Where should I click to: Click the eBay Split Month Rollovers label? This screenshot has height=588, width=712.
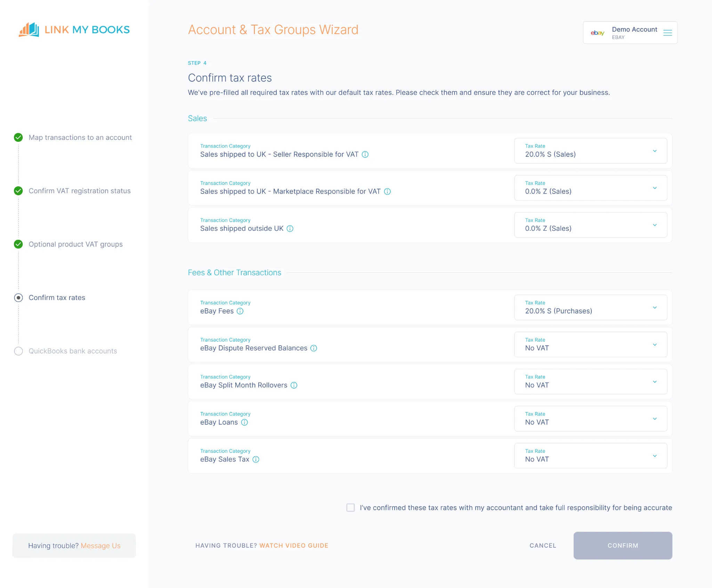pyautogui.click(x=244, y=385)
